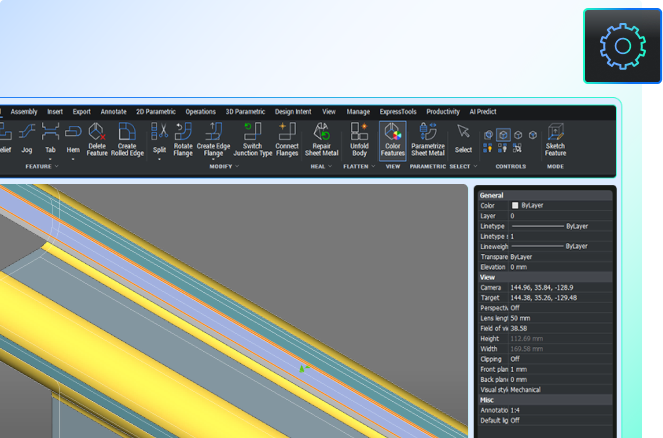Image resolution: width=663 pixels, height=438 pixels.
Task: Open the Linetype ByLayer dropdown
Action: tap(560, 226)
